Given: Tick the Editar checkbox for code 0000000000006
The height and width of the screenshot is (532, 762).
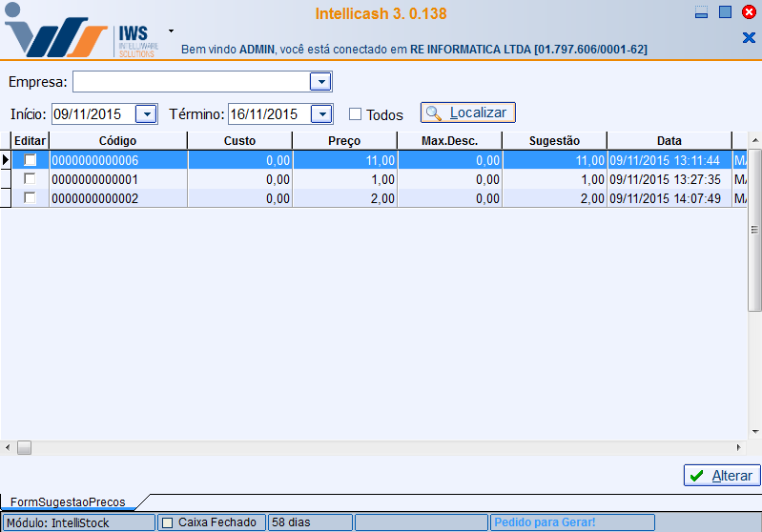Looking at the screenshot, I should [31, 159].
